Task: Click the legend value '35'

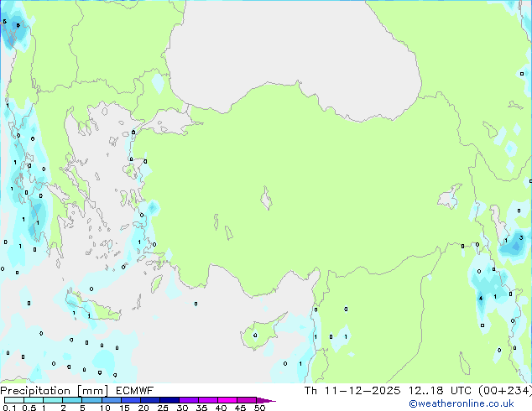Action: pyautogui.click(x=201, y=408)
